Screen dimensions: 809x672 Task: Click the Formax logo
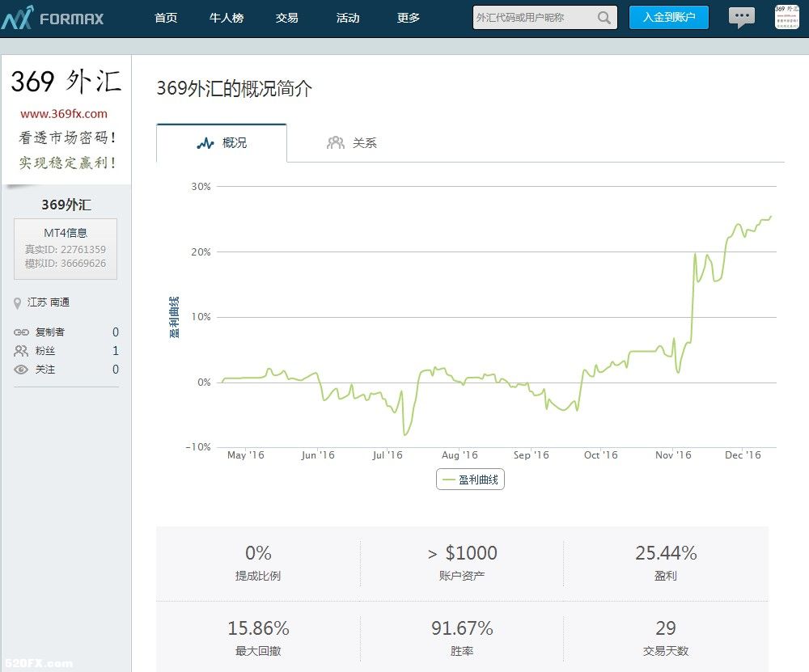coord(53,18)
